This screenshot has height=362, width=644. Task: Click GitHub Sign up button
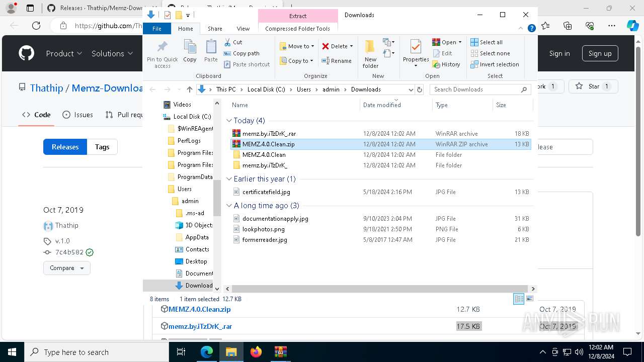[600, 53]
